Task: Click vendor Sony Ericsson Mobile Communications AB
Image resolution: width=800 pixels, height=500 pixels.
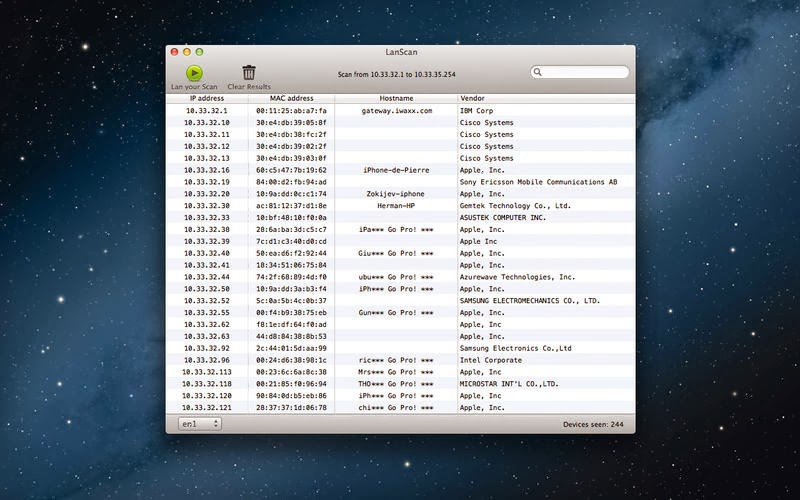Action: tap(538, 182)
